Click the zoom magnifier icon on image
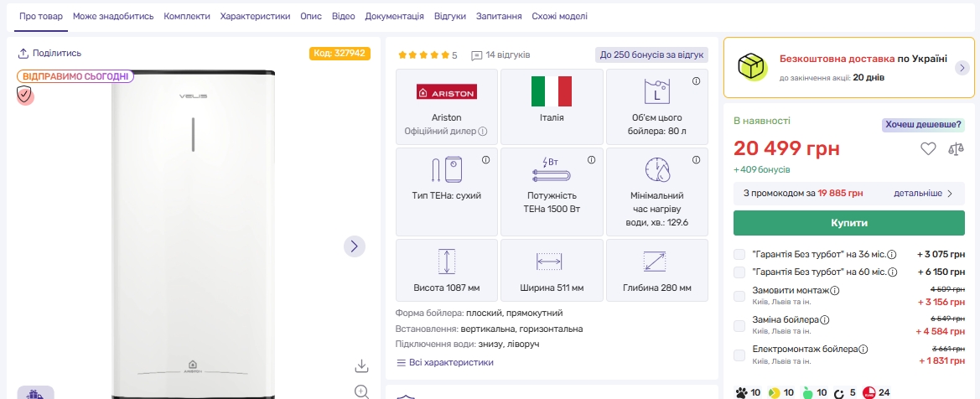 pos(361,391)
